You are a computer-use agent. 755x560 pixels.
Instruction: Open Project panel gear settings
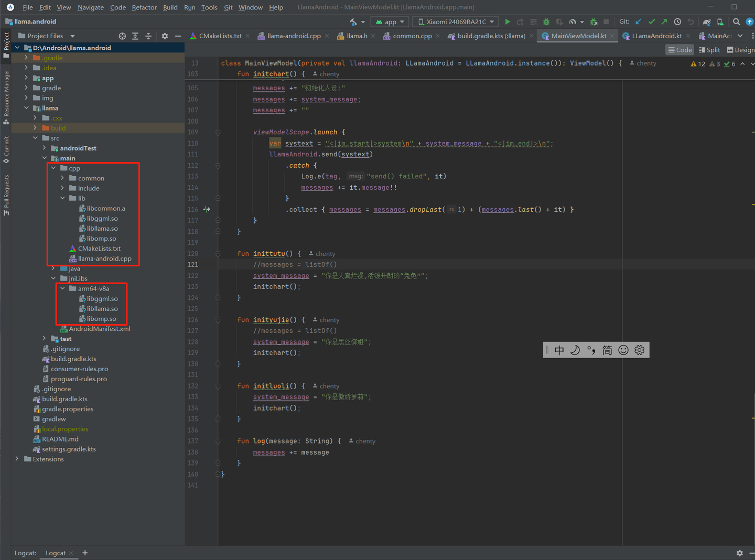coord(165,36)
